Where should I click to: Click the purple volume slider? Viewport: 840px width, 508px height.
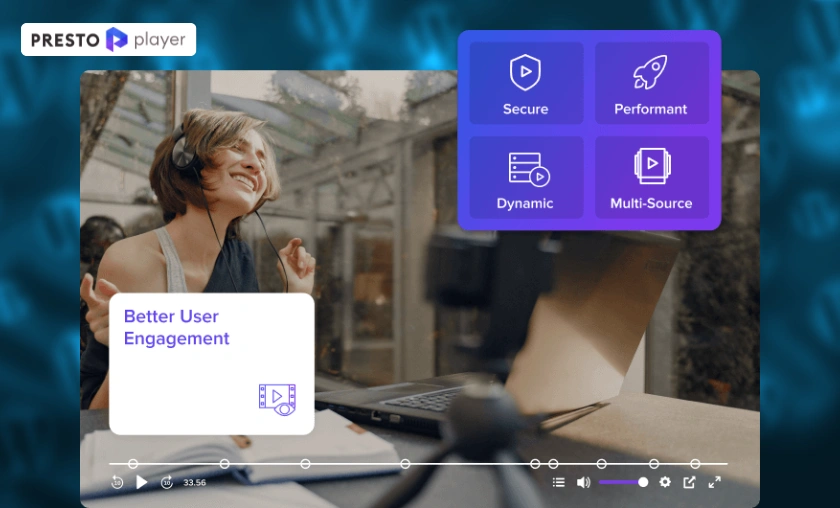[624, 482]
